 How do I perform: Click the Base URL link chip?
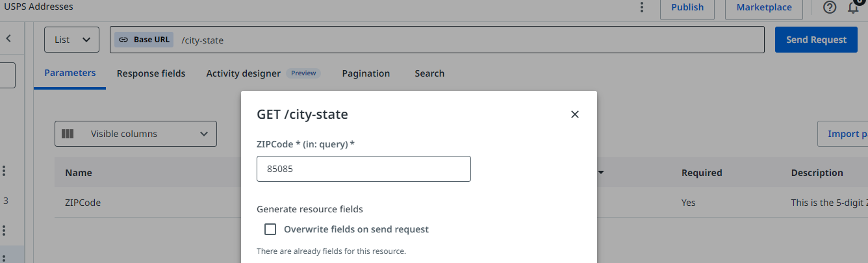click(144, 40)
